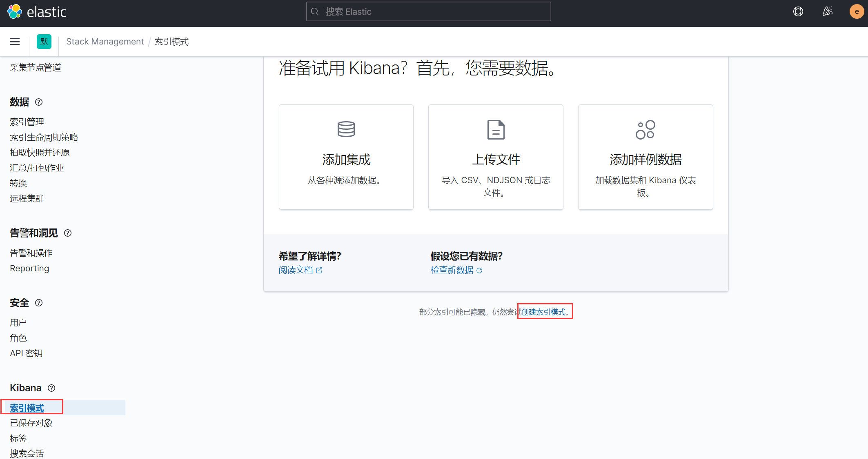Go to Stack Management breadcrumb
868x459 pixels.
pos(105,42)
